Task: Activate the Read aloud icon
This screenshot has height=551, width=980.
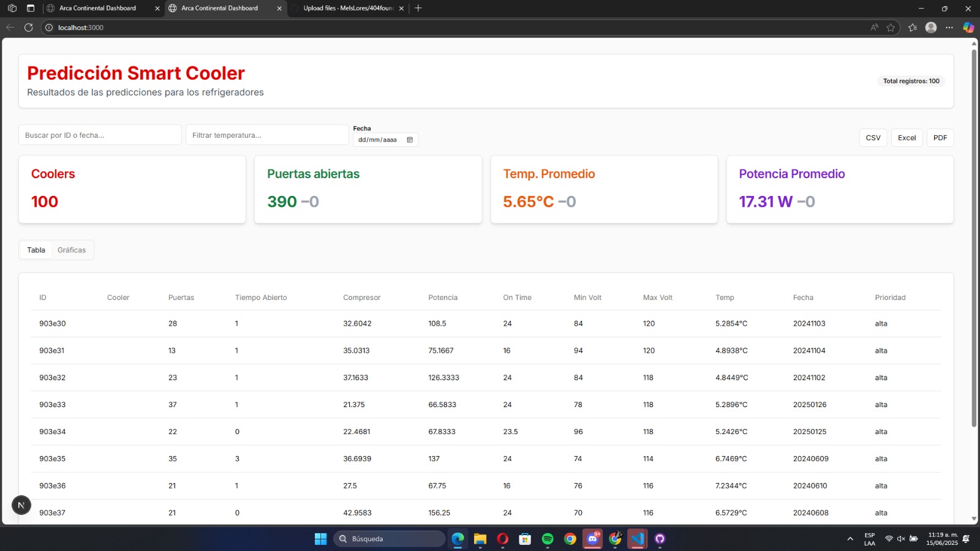Action: coord(874,28)
